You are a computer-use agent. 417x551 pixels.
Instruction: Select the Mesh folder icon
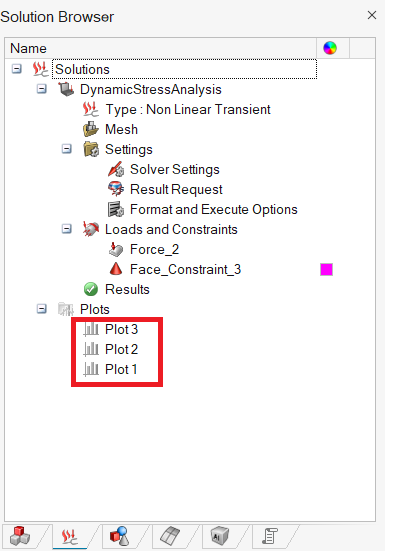pyautogui.click(x=91, y=129)
